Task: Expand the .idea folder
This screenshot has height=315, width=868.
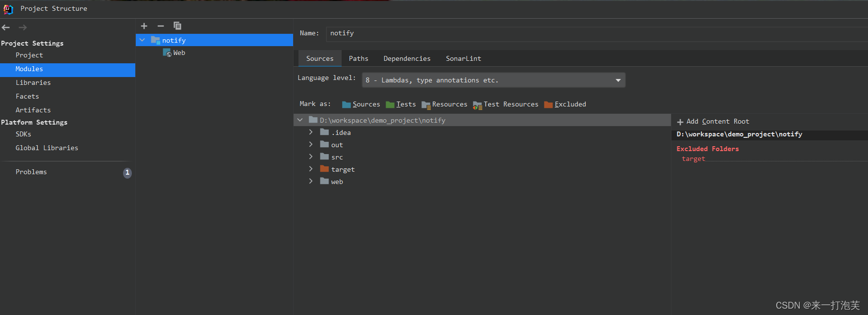Action: pos(311,132)
